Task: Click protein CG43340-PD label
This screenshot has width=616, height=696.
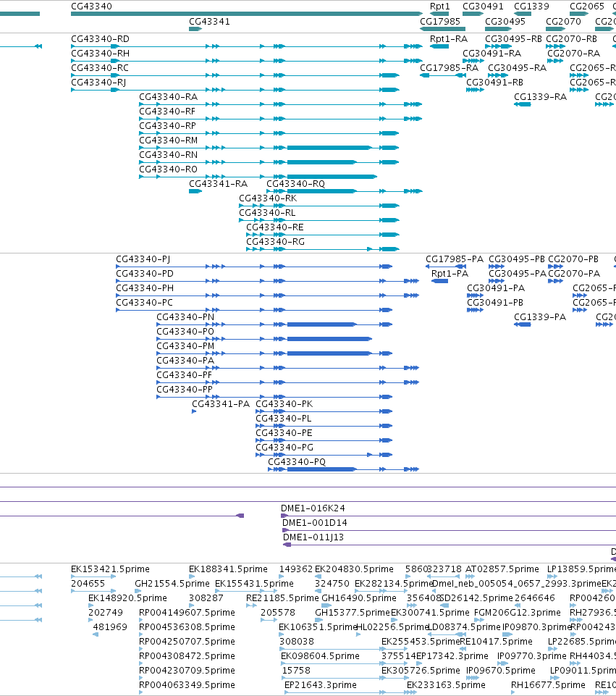Action: point(145,274)
